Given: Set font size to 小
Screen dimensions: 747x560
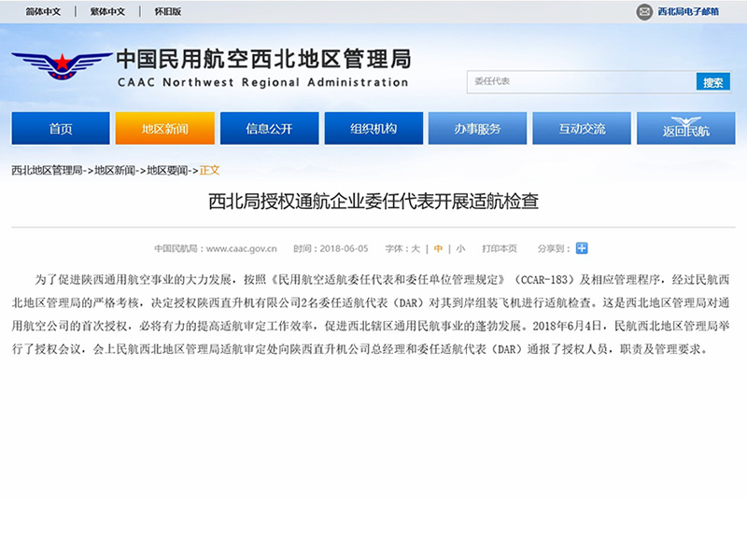Looking at the screenshot, I should (460, 248).
